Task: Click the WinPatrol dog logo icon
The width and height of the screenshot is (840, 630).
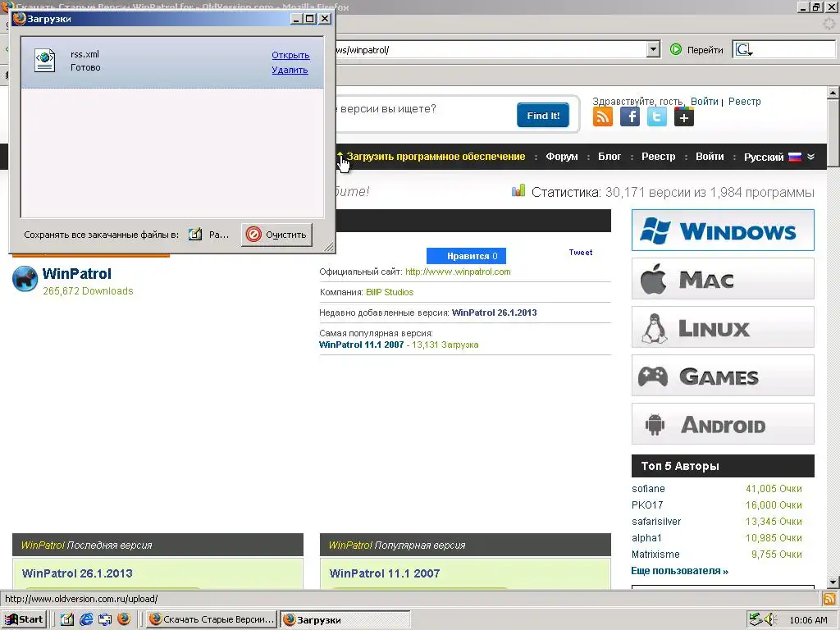Action: [25, 279]
